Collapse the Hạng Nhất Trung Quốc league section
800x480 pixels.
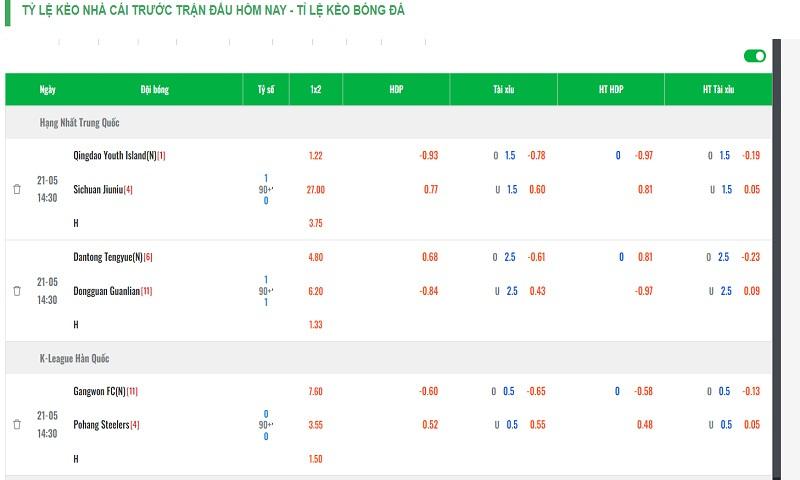coord(79,122)
